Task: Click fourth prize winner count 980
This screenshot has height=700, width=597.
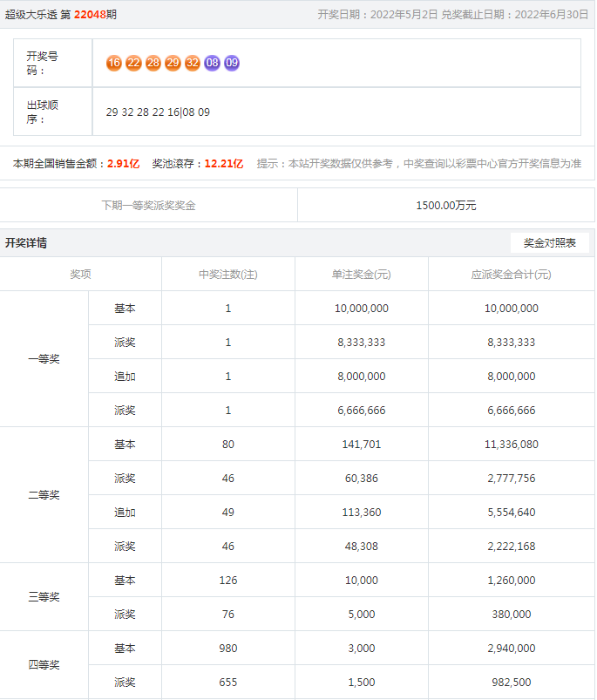Action: (x=228, y=649)
